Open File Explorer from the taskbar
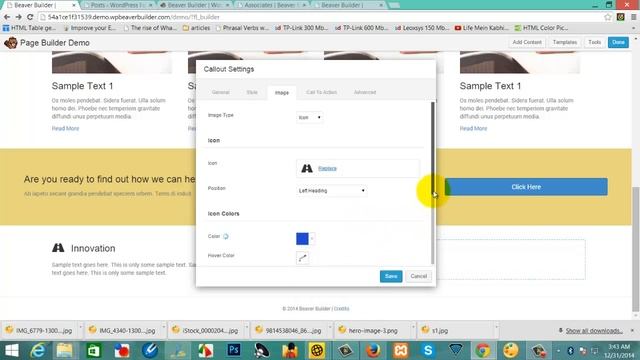The width and height of the screenshot is (640, 360). tap(64, 350)
